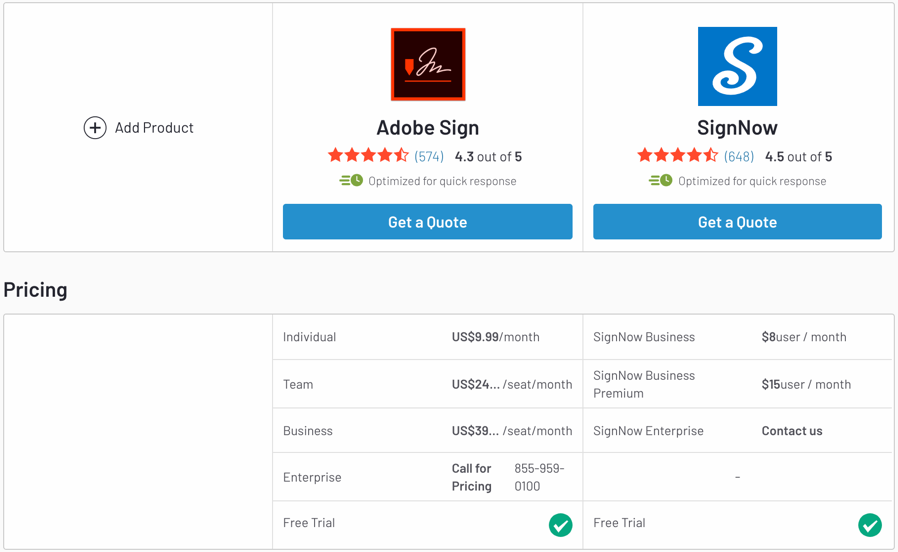Click the Add Product label
The height and width of the screenshot is (552, 898).
point(154,128)
